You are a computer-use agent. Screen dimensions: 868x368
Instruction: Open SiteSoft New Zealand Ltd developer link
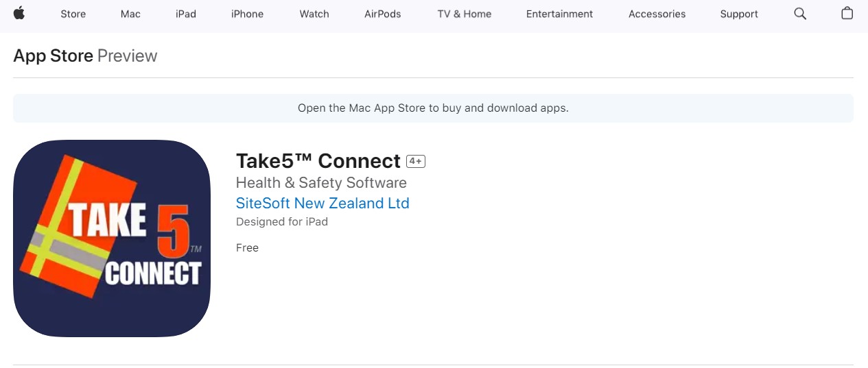[322, 203]
